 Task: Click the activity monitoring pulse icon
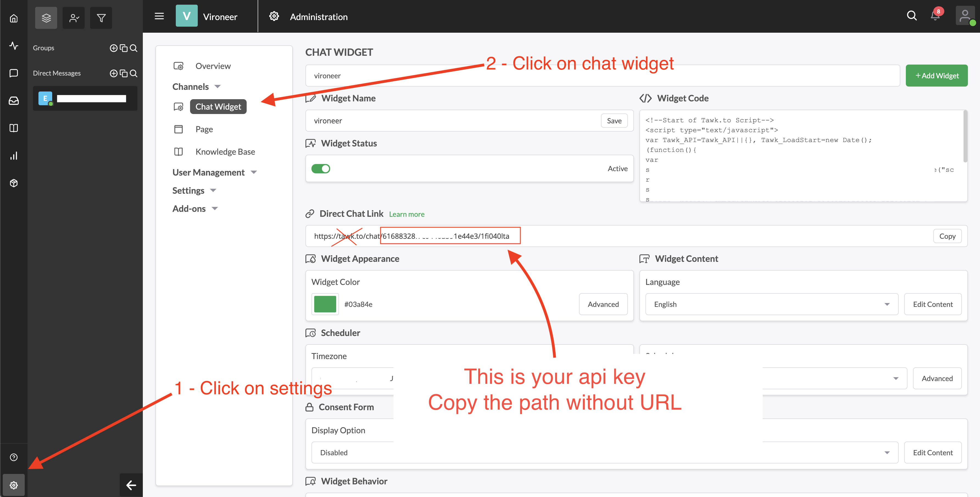click(14, 46)
